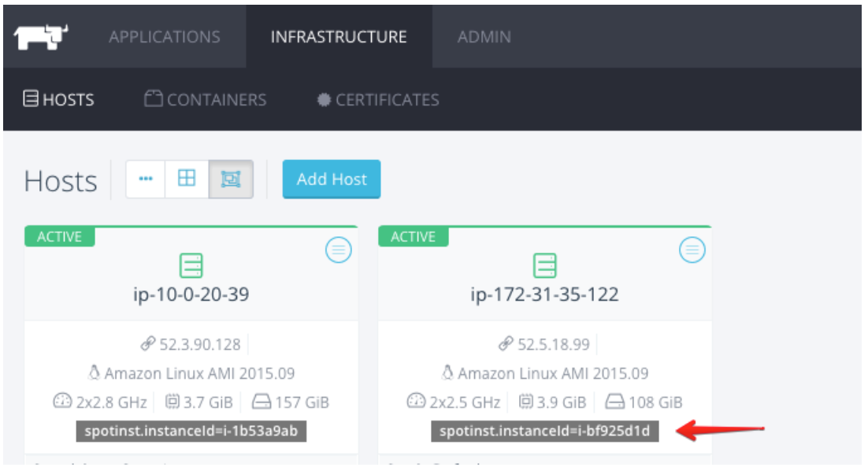
Task: Click the server icon above ip-172-31-35-122
Action: [x=544, y=267]
